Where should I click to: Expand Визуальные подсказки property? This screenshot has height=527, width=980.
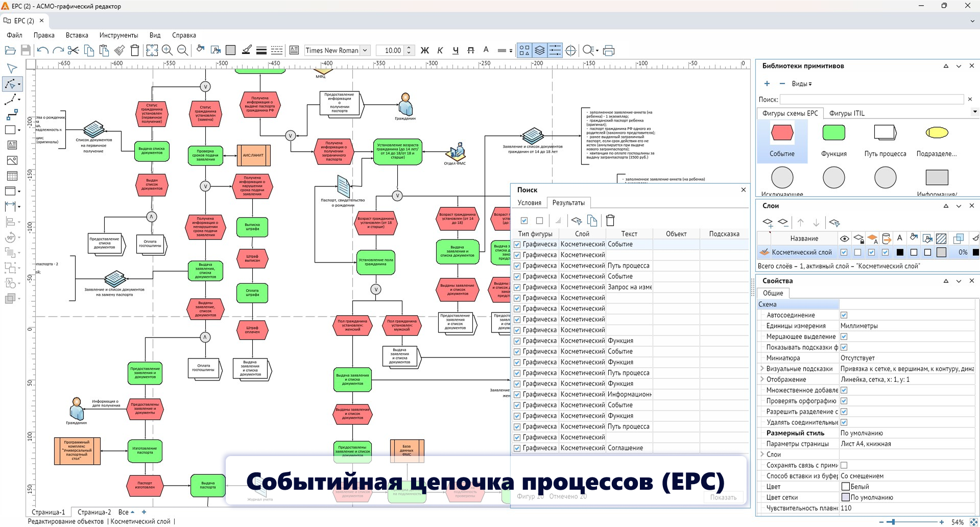click(762, 369)
